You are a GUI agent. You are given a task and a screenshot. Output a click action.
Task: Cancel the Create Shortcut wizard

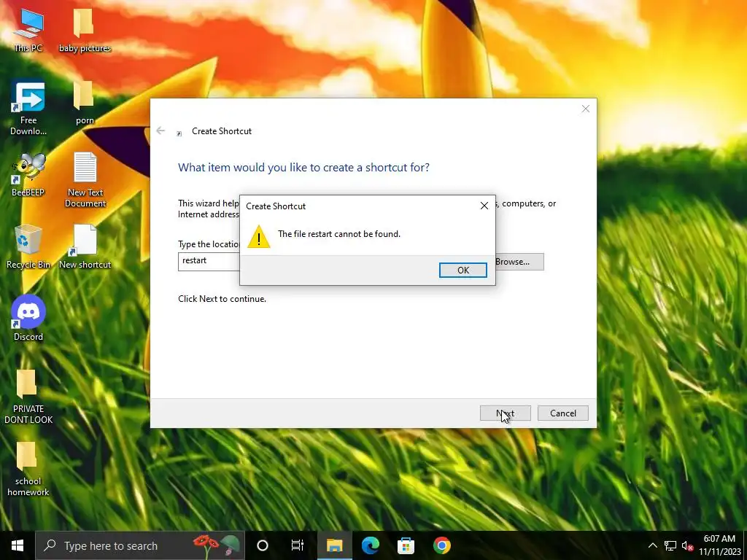coord(562,413)
